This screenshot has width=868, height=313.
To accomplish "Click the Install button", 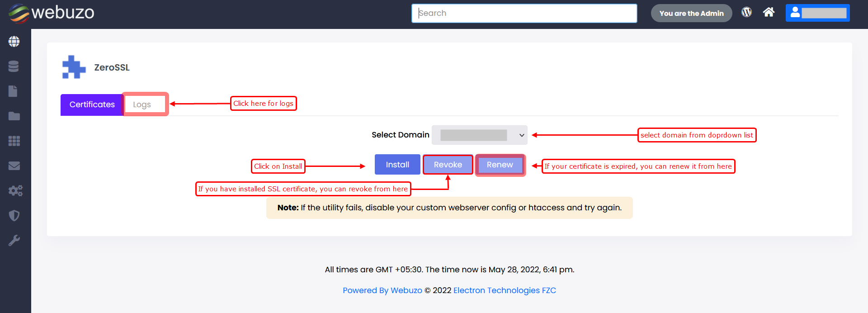I will [x=397, y=165].
